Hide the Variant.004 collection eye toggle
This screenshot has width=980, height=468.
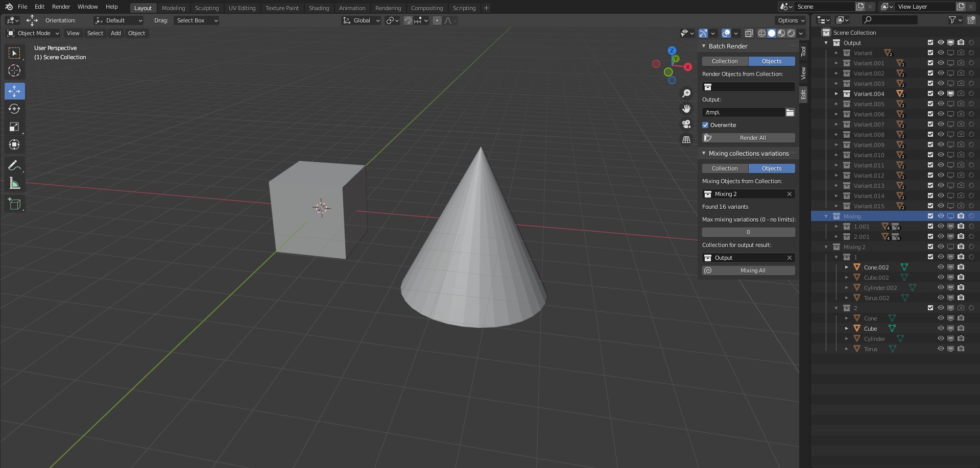click(940, 93)
